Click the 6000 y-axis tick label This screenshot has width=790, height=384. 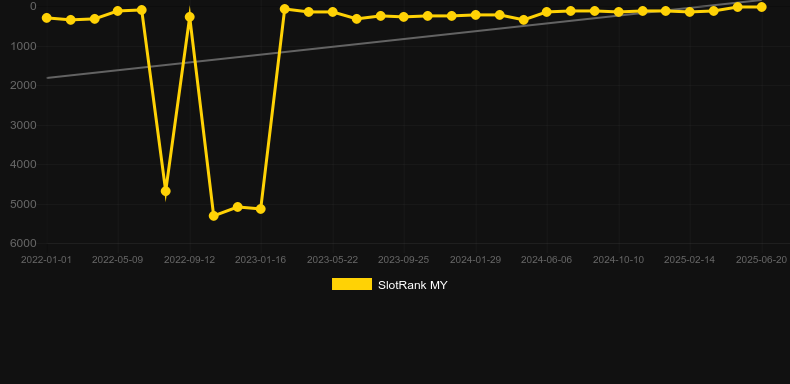click(24, 243)
